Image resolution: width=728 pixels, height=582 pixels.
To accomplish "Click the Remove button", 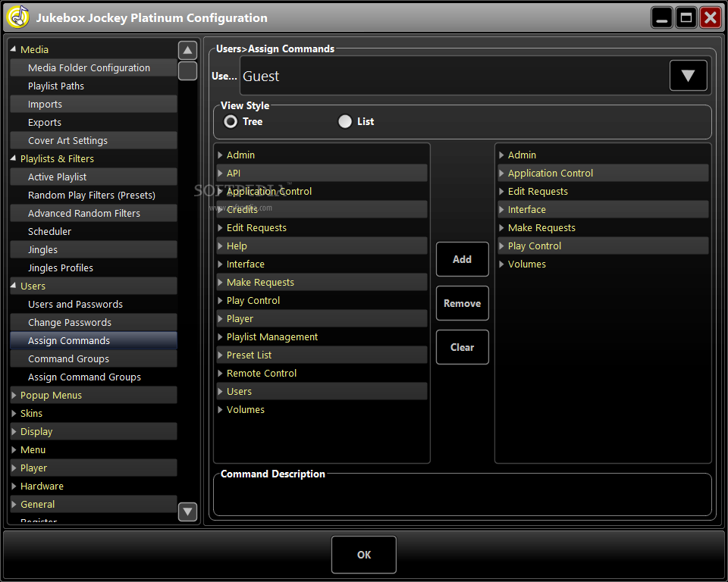I will [462, 303].
